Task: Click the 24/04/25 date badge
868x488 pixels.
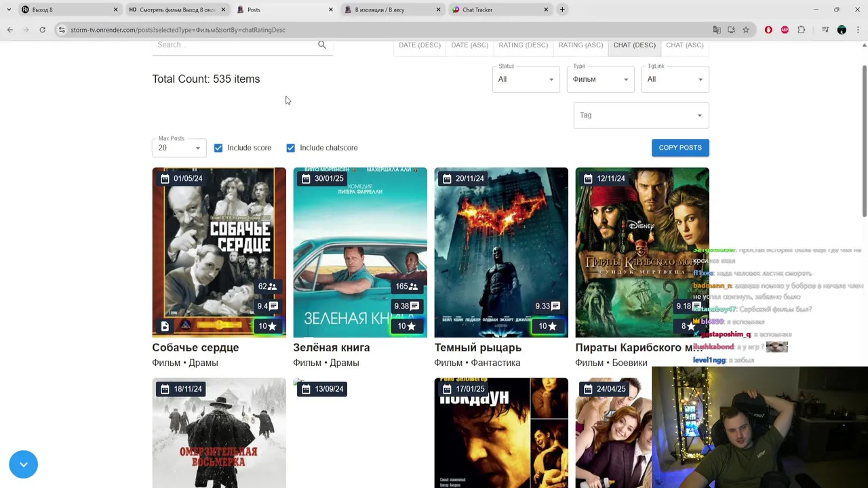Action: (x=604, y=388)
